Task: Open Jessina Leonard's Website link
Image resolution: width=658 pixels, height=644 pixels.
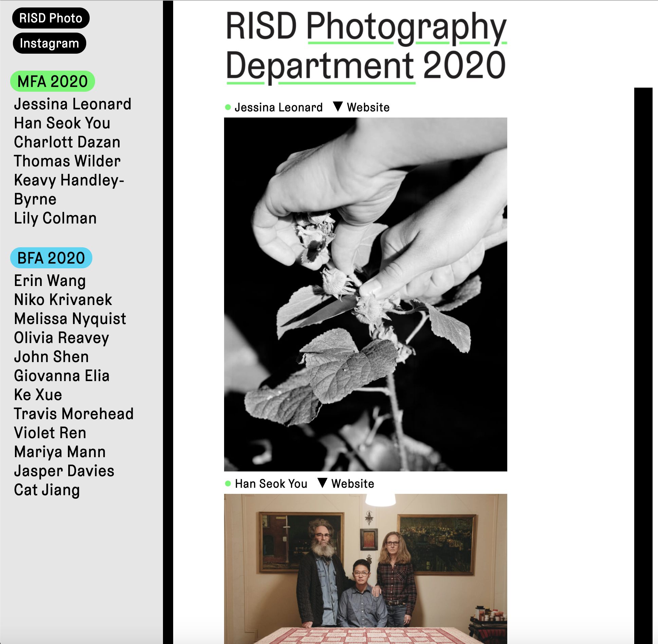Action: click(x=368, y=107)
